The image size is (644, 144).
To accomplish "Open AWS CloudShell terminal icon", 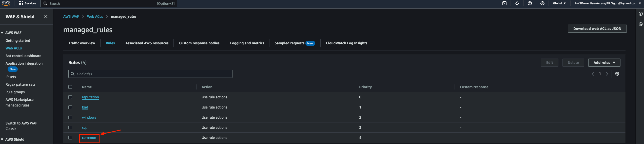I will [504, 3].
